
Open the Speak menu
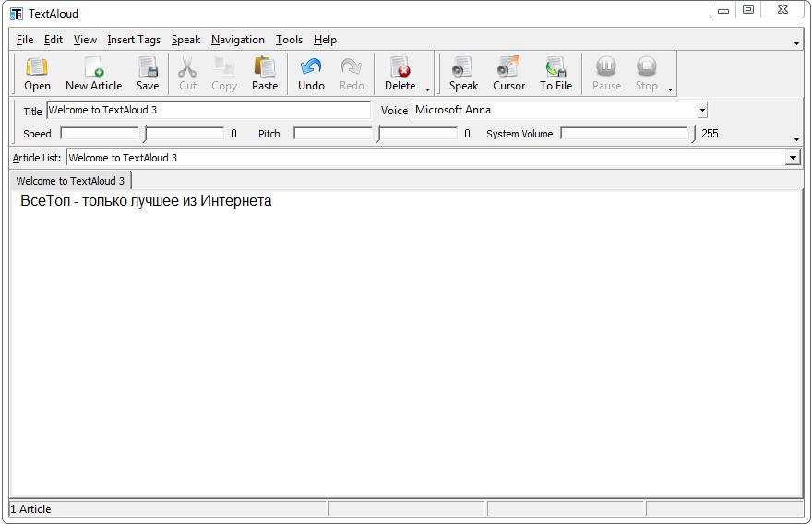pyautogui.click(x=185, y=40)
